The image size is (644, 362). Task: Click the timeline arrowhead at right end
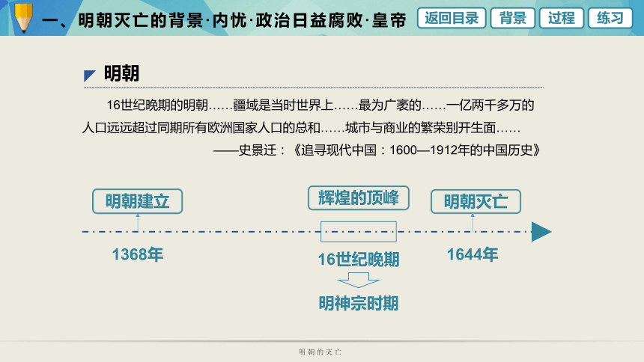(x=541, y=232)
